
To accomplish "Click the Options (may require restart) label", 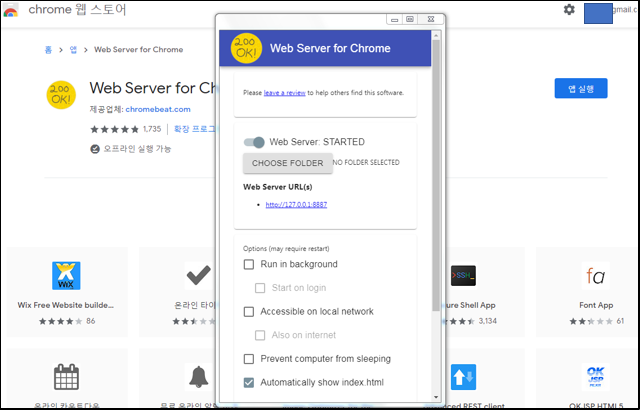I will [x=286, y=248].
